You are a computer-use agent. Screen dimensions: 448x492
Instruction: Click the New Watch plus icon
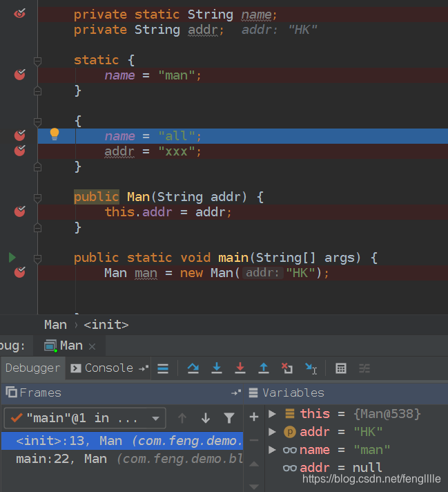pyautogui.click(x=254, y=417)
